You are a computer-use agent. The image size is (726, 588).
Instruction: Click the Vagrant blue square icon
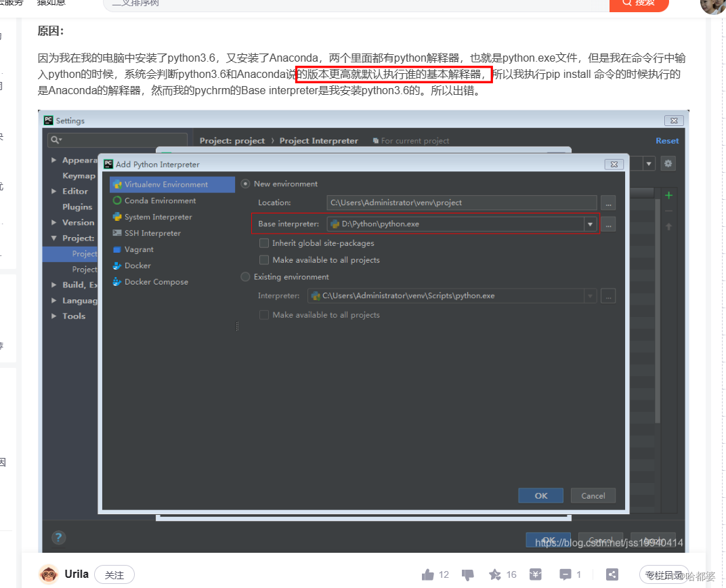(117, 249)
